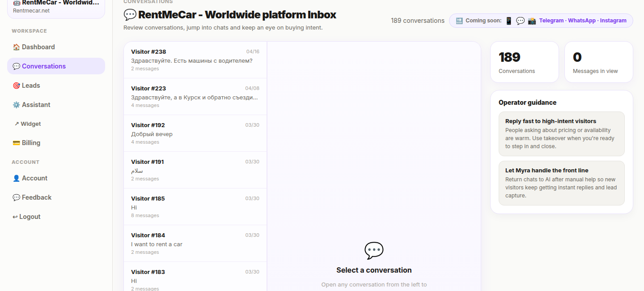644x291 pixels.
Task: Select the Dashboard home icon
Action: (16, 47)
